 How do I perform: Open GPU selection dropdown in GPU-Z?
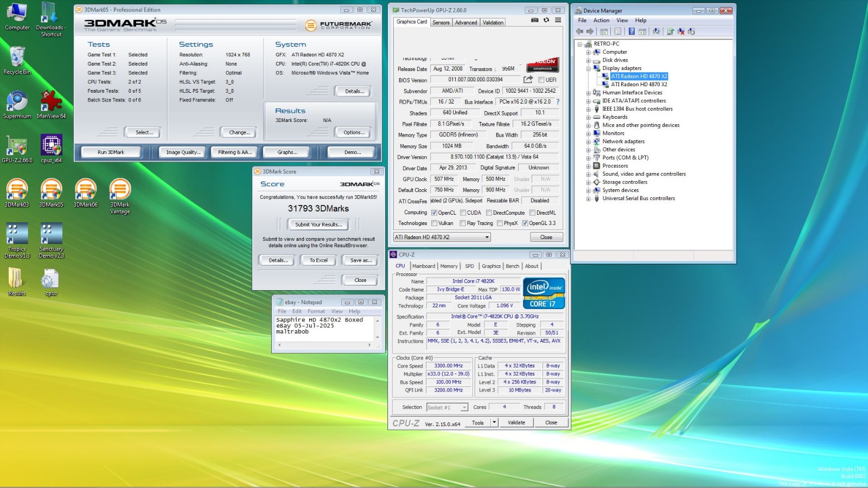pos(442,237)
